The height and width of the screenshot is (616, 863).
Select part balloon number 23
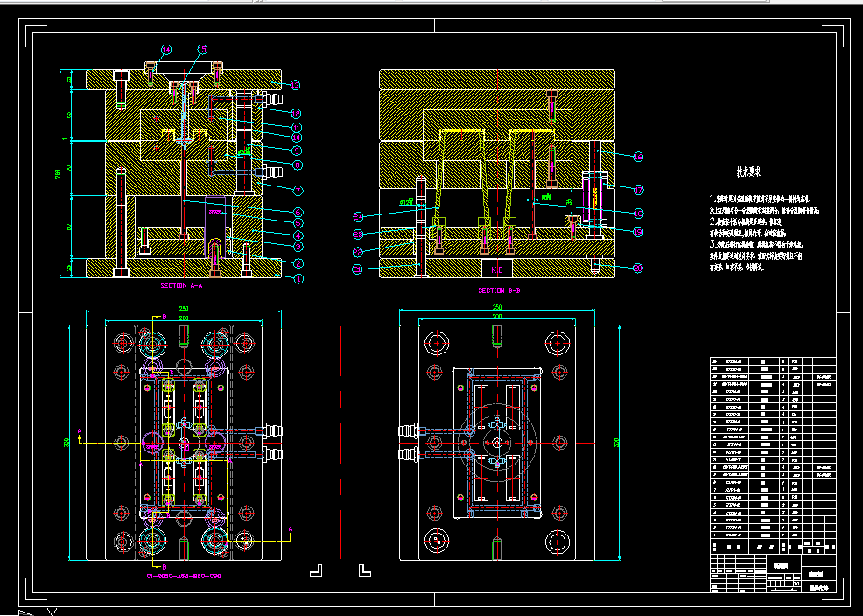(x=358, y=234)
